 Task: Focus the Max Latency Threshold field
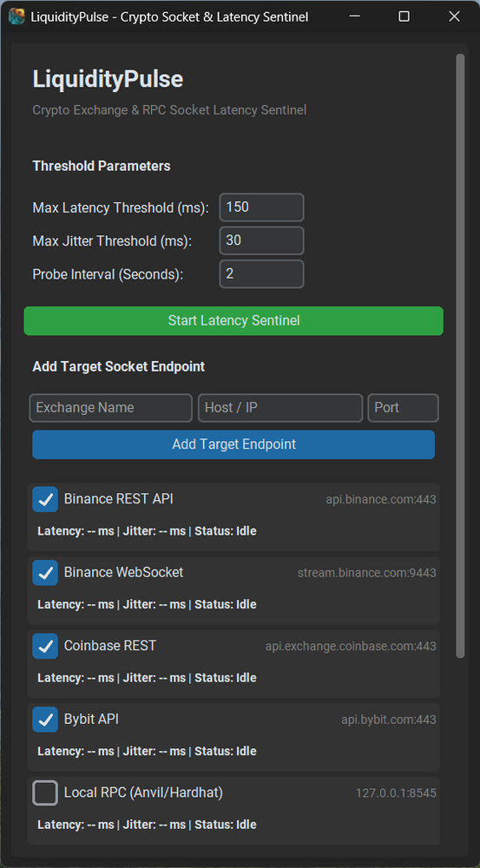[x=262, y=207]
